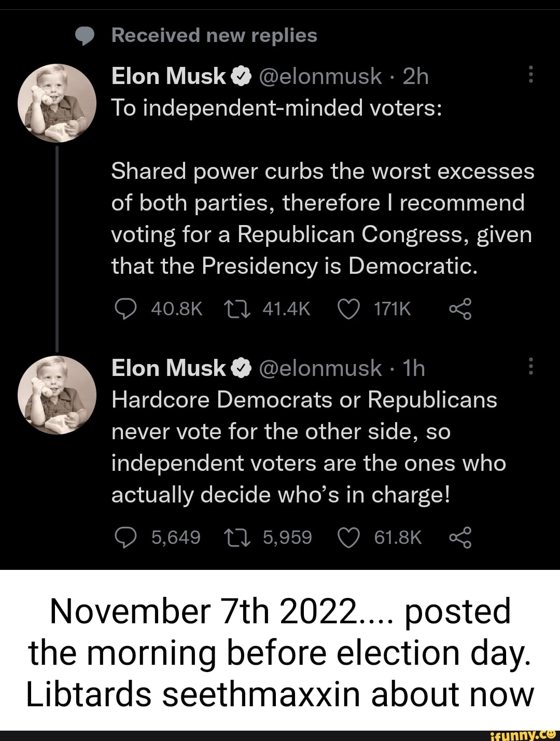Click @elonmusk handle on the 1h tweet
Image resolution: width=560 pixels, height=741 pixels.
[319, 368]
